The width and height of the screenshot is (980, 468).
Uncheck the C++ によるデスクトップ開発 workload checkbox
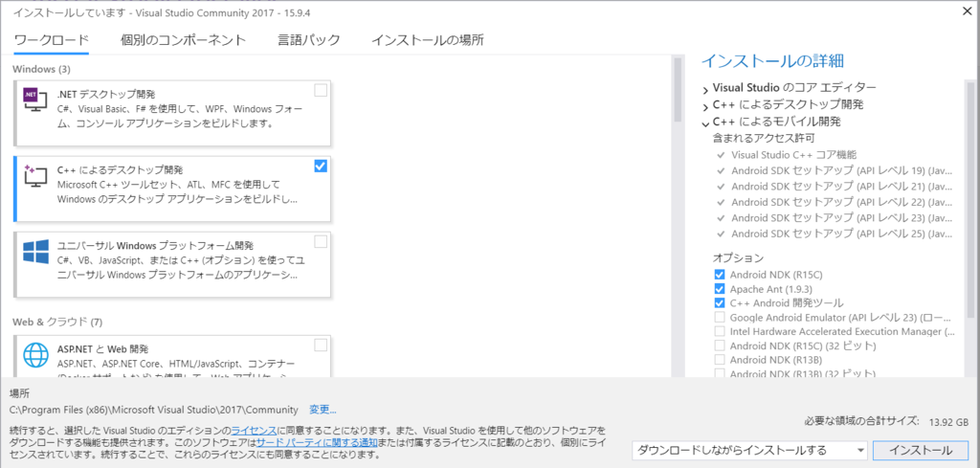(x=321, y=167)
